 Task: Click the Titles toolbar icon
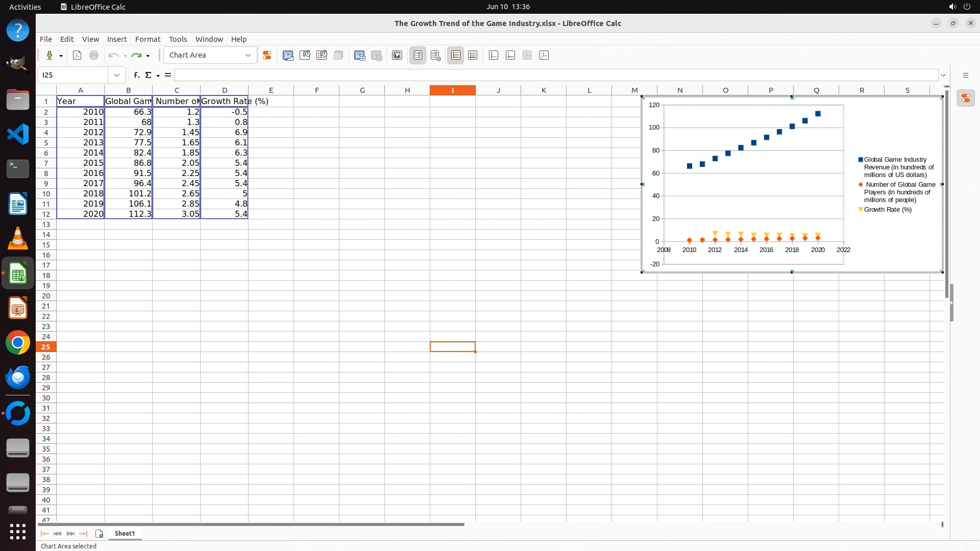pyautogui.click(x=397, y=55)
